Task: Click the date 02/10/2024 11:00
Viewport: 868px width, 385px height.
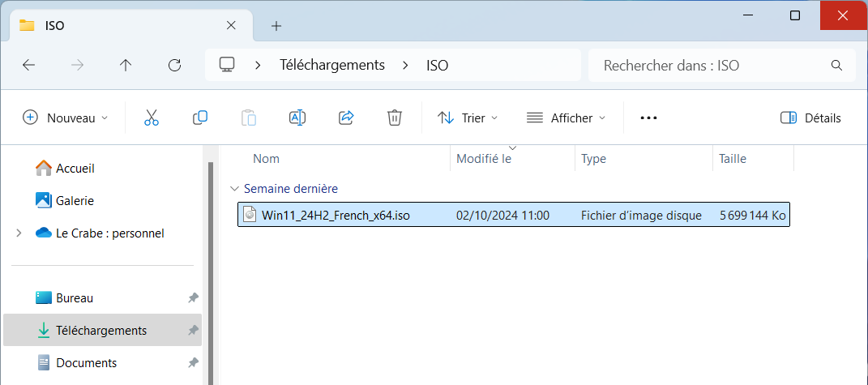Action: pyautogui.click(x=502, y=215)
